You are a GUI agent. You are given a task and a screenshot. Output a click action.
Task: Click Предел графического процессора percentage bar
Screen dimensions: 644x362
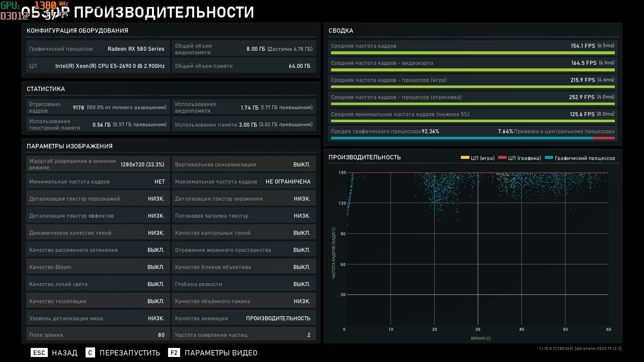tap(472, 138)
